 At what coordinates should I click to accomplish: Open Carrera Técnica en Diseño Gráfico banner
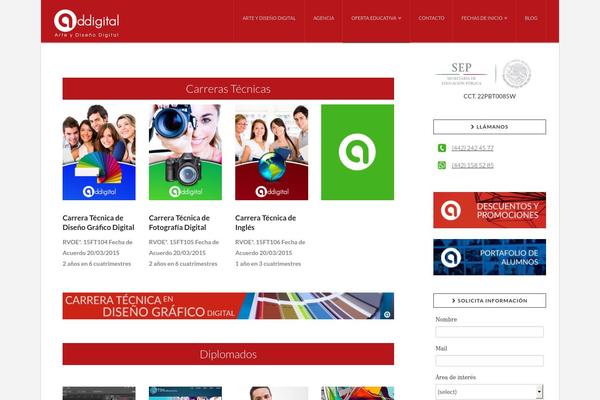228,306
